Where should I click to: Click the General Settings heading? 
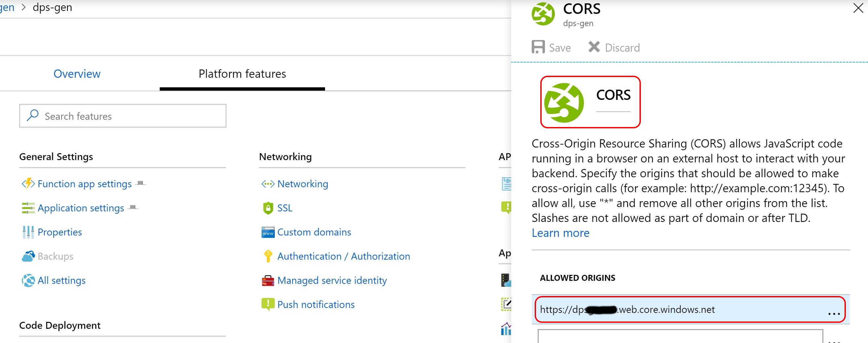[56, 157]
